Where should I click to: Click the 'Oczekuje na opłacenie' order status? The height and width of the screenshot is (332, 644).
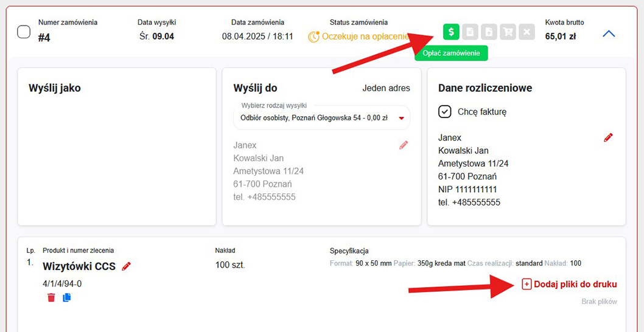click(x=365, y=36)
